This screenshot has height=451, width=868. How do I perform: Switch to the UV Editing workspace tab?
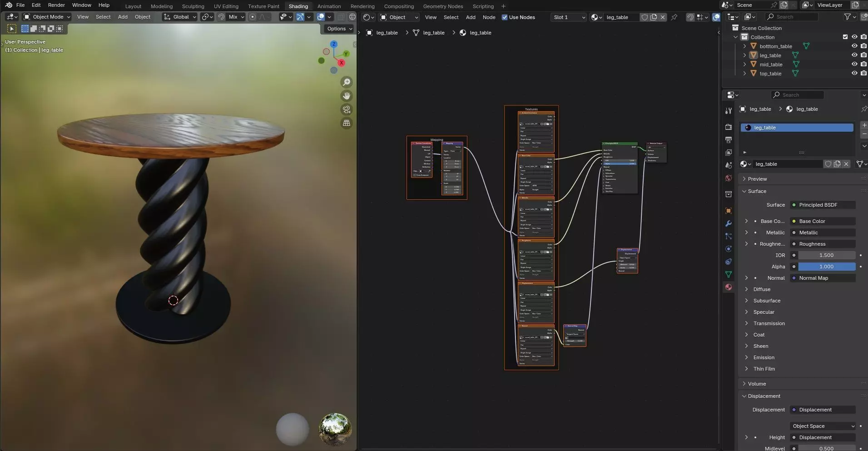[x=226, y=6]
